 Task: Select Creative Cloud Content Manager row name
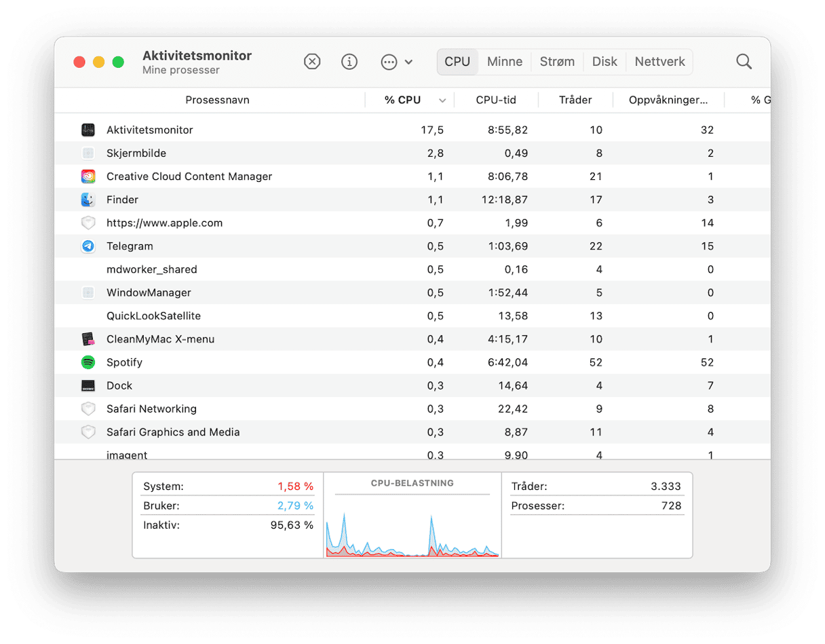click(189, 176)
